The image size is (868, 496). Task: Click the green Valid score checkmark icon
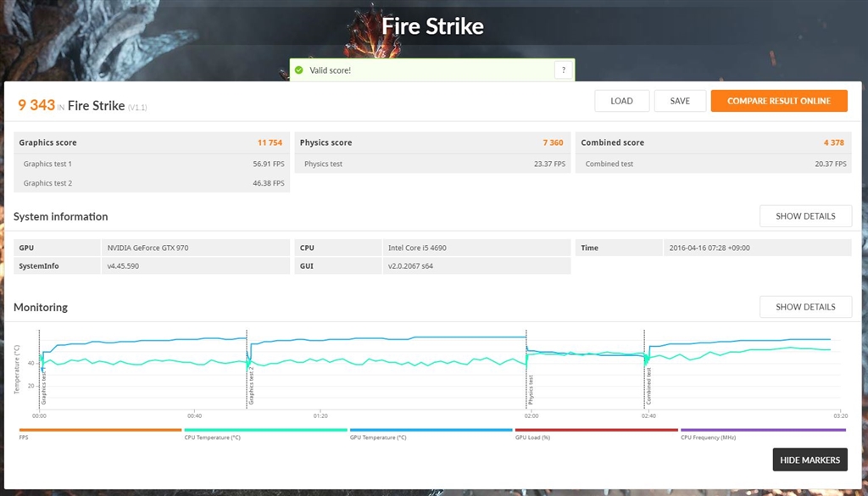[299, 70]
